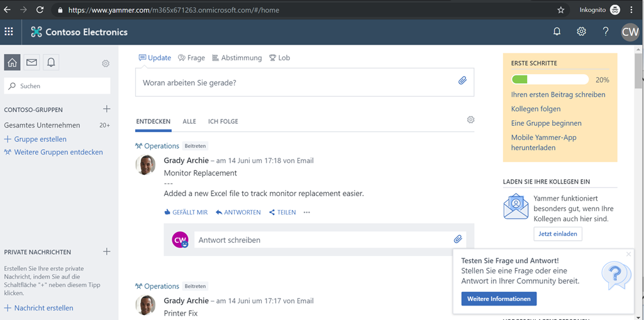Click Grady Archie's photo on Printer Fix post
The width and height of the screenshot is (644, 320).
point(145,305)
